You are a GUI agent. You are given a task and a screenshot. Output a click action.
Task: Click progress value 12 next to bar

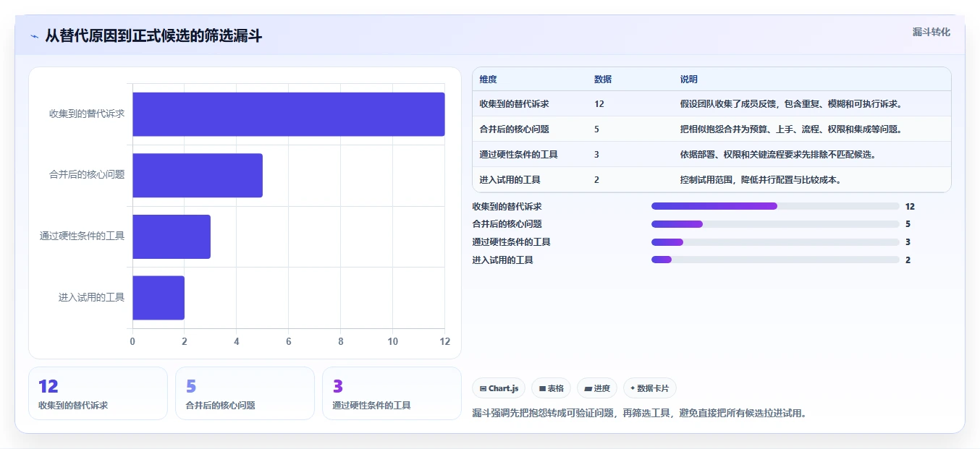(x=910, y=206)
